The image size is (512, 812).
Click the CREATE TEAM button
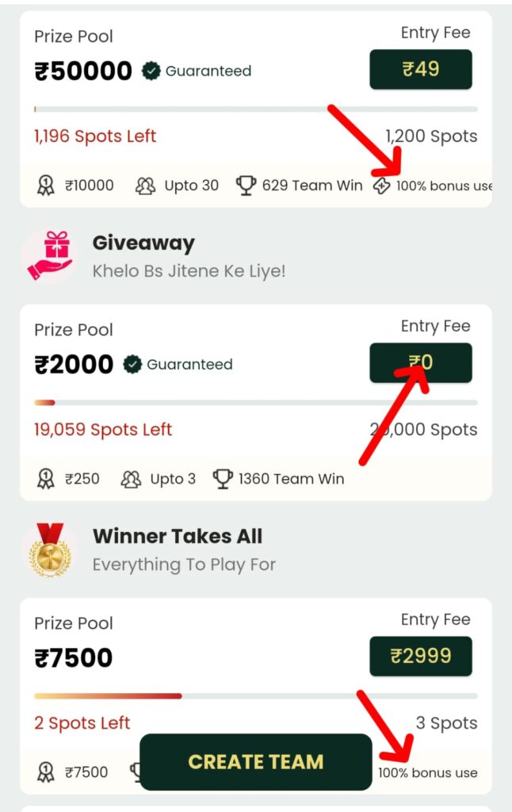pyautogui.click(x=256, y=762)
